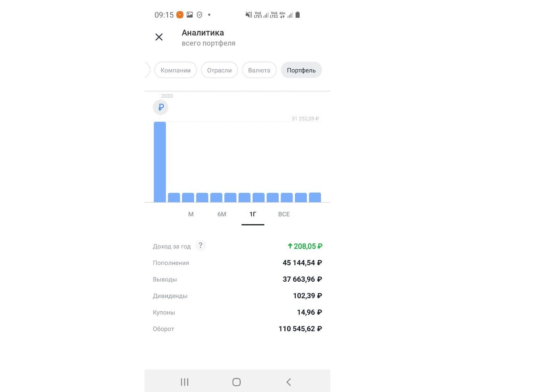The height and width of the screenshot is (392, 536).
Task: Switch to the Портфель tab
Action: point(301,70)
